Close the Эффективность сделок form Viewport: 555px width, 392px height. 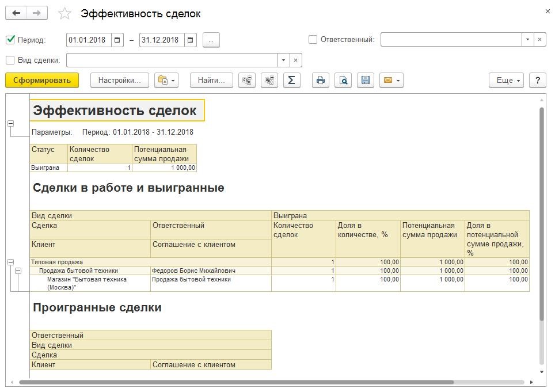click(x=548, y=12)
